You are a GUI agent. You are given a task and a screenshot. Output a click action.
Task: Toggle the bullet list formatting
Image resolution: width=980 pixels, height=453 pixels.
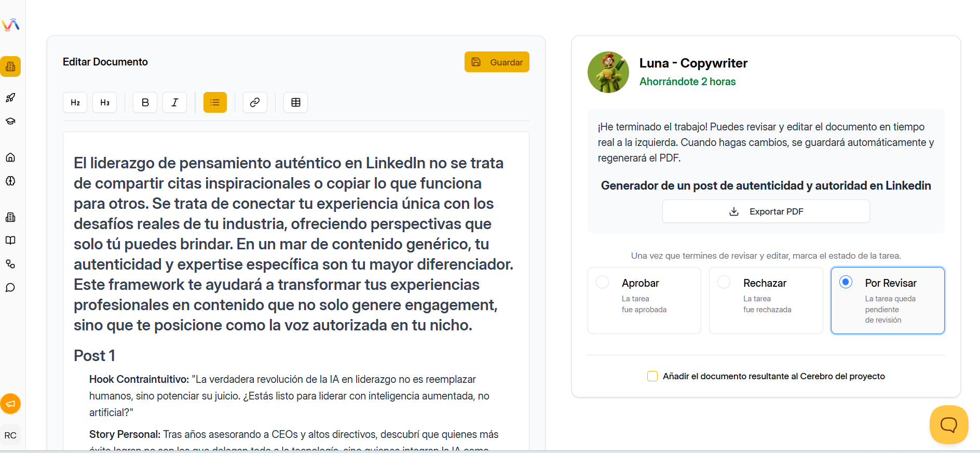(x=215, y=102)
